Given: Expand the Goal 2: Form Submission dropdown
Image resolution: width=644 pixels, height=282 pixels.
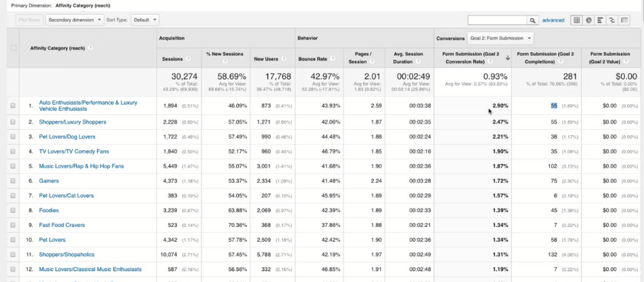Looking at the screenshot, I should tap(500, 38).
